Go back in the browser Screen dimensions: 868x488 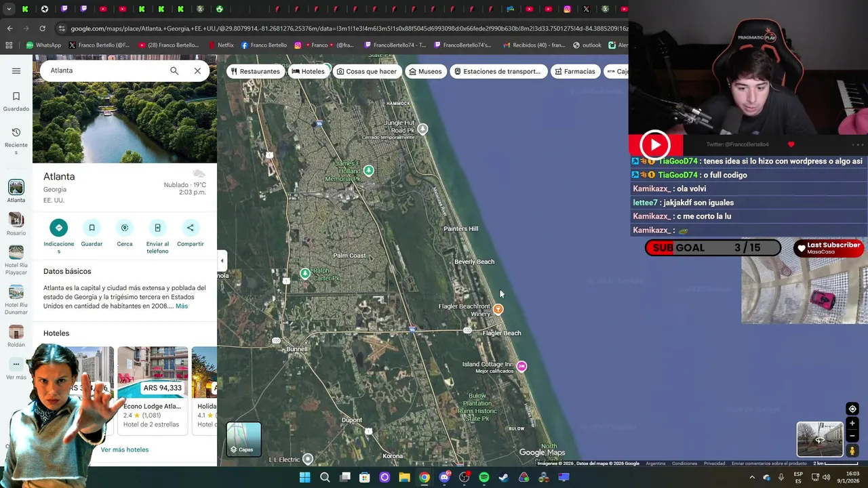[9, 28]
